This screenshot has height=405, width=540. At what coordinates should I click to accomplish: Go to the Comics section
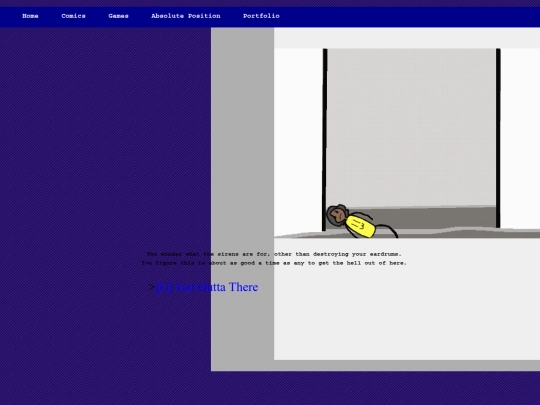point(73,16)
